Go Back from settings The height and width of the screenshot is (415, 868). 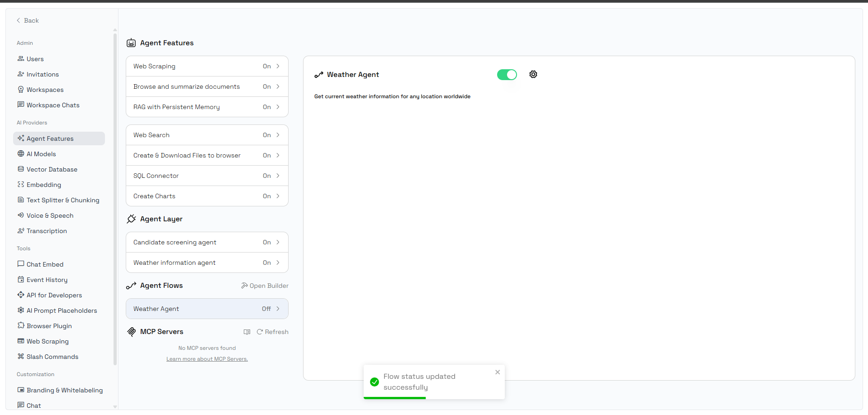point(28,20)
